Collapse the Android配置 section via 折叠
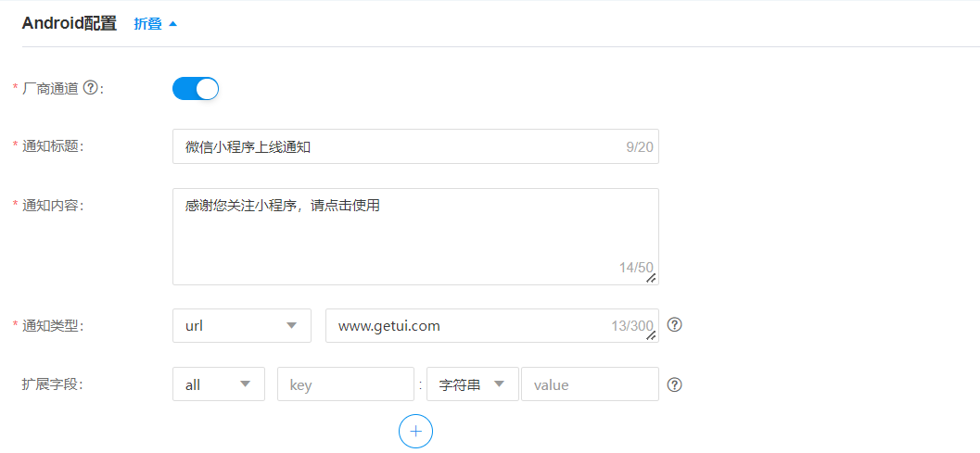Viewport: 980px width, 453px height. coord(156,24)
